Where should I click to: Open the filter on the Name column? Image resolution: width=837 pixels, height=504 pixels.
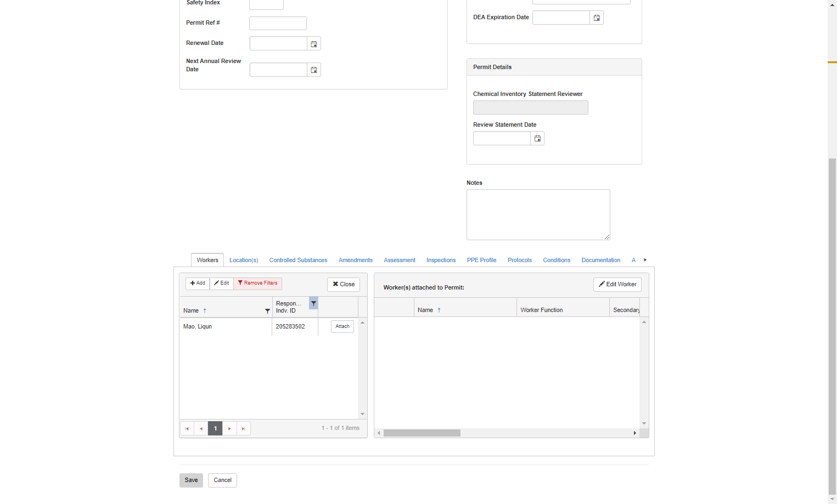click(267, 311)
